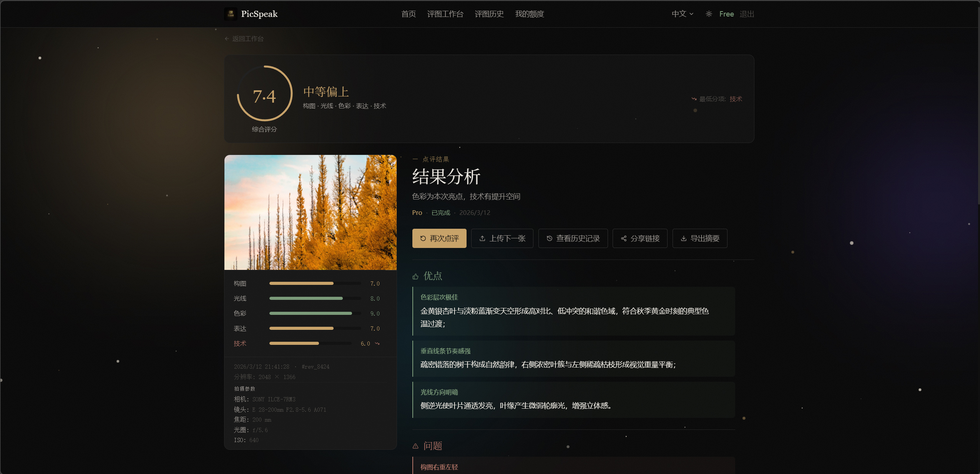The height and width of the screenshot is (474, 980).
Task: Toggle the light/dark theme sun icon
Action: coord(709,14)
